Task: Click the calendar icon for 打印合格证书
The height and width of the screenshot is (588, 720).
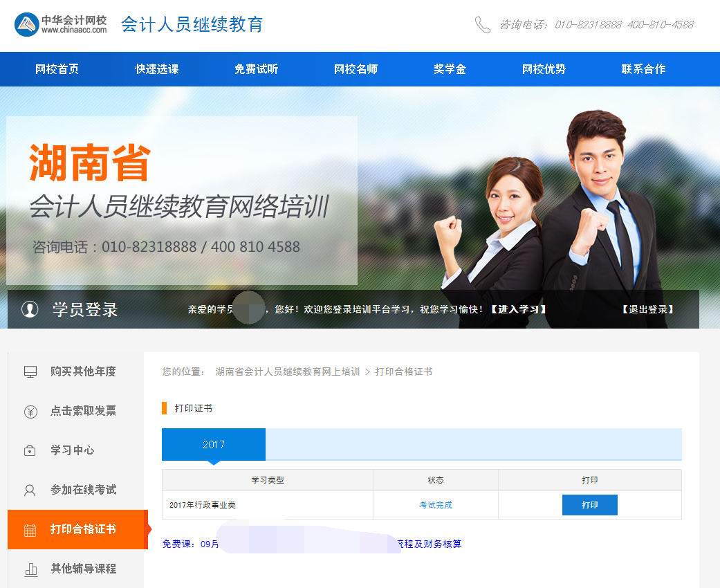Action: coord(30,530)
